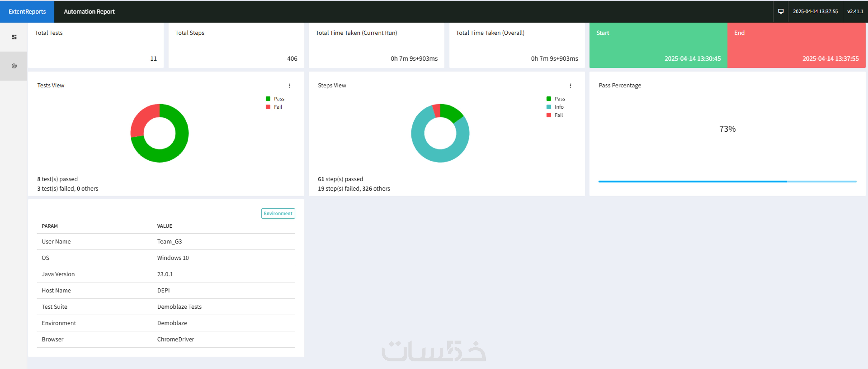Click the Environment badge button
Viewport: 868px width, 369px height.
coord(278,213)
